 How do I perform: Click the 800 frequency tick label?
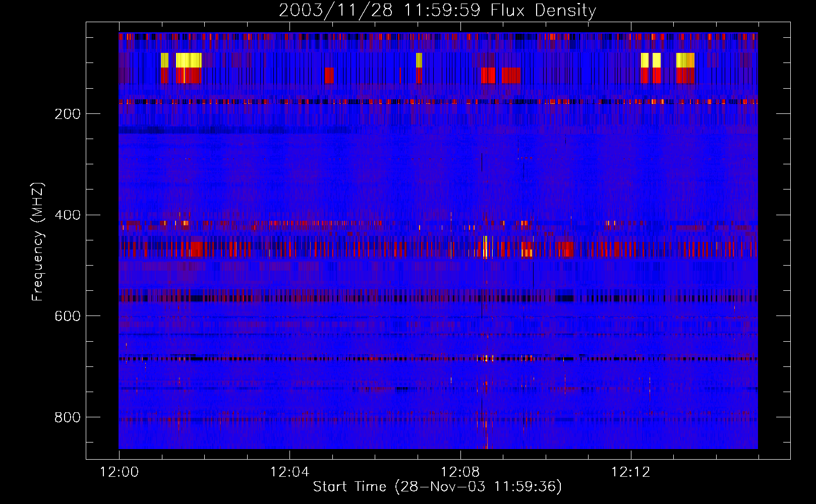coord(67,417)
